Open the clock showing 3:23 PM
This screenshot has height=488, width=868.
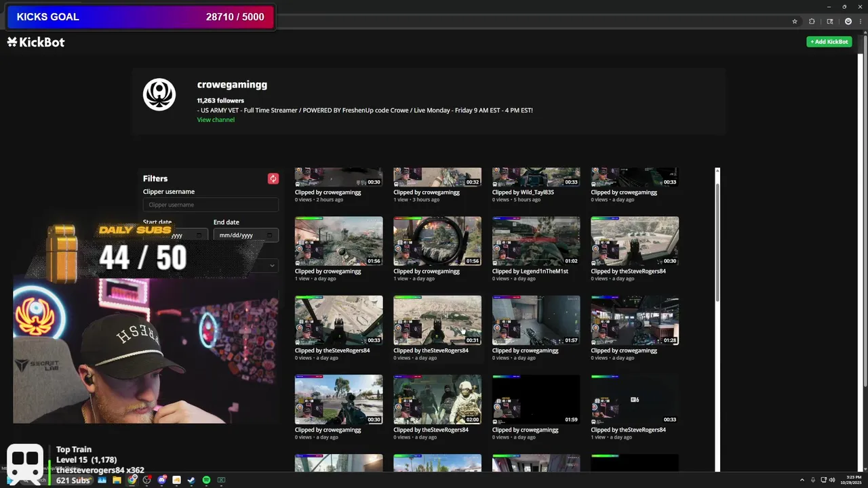click(x=850, y=480)
